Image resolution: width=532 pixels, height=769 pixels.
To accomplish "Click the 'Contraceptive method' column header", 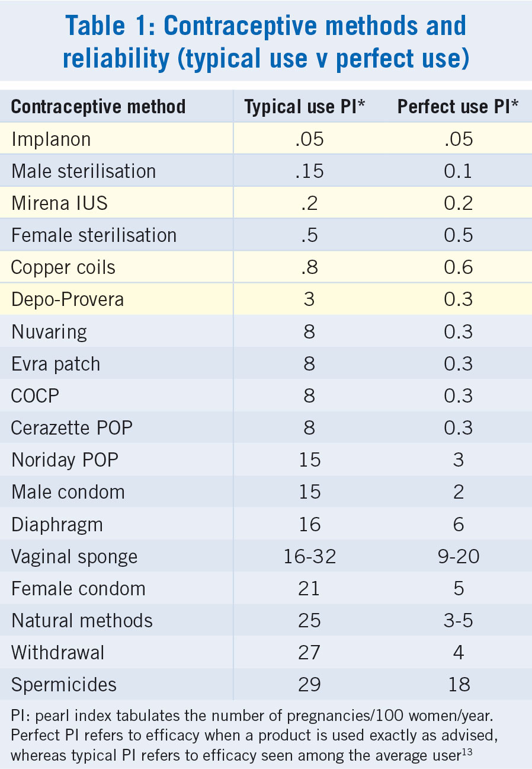I will point(98,107).
